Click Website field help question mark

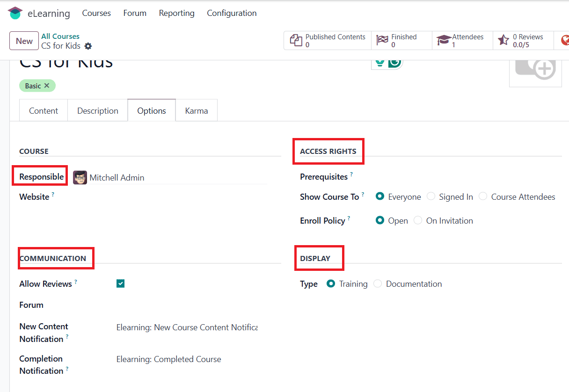[53, 194]
